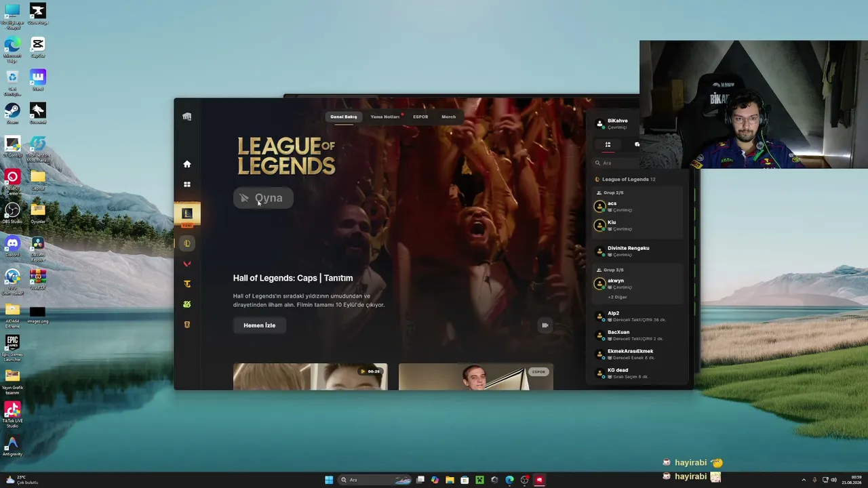Open Microsoft Edge desktop shortcut
868x488 pixels.
click(12, 49)
